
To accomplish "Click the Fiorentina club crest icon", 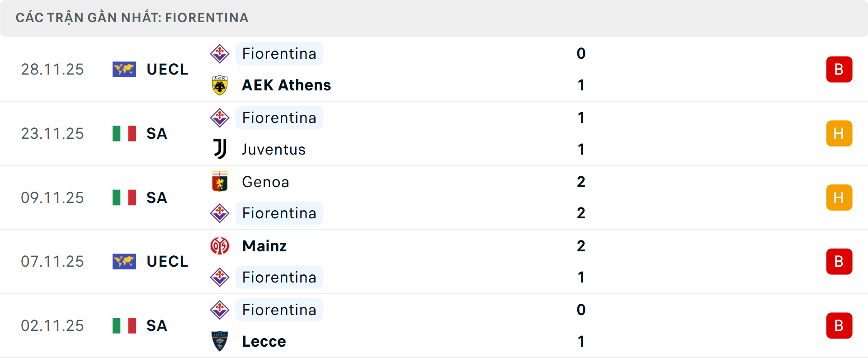I will pyautogui.click(x=220, y=53).
